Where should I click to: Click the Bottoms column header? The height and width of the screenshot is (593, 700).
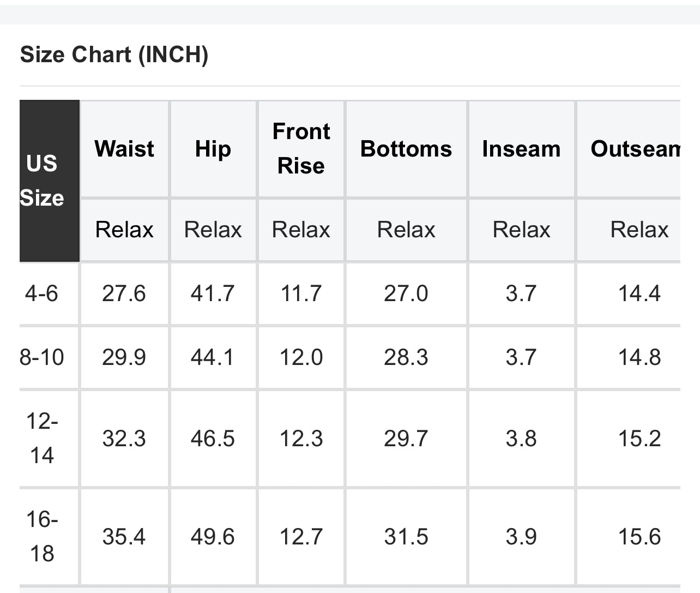(x=406, y=149)
